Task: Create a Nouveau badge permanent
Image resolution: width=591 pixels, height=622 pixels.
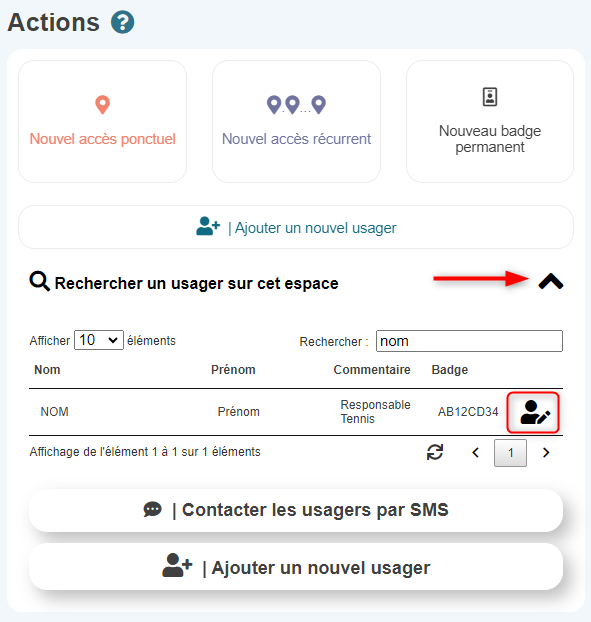Action: tap(490, 121)
